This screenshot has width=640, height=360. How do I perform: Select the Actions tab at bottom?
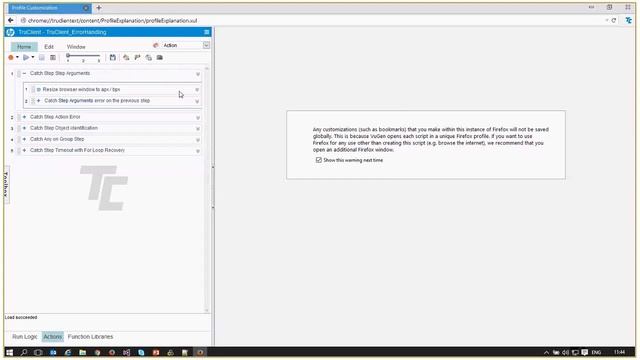coord(53,337)
